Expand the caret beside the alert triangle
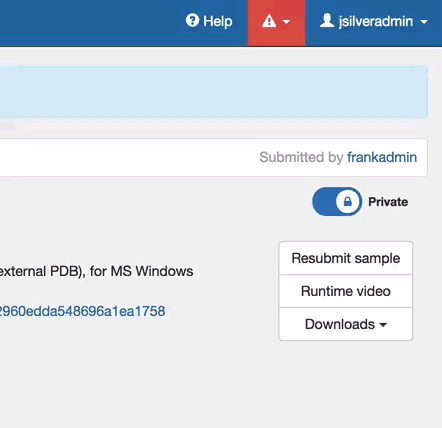This screenshot has height=428, width=442. pyautogui.click(x=286, y=22)
